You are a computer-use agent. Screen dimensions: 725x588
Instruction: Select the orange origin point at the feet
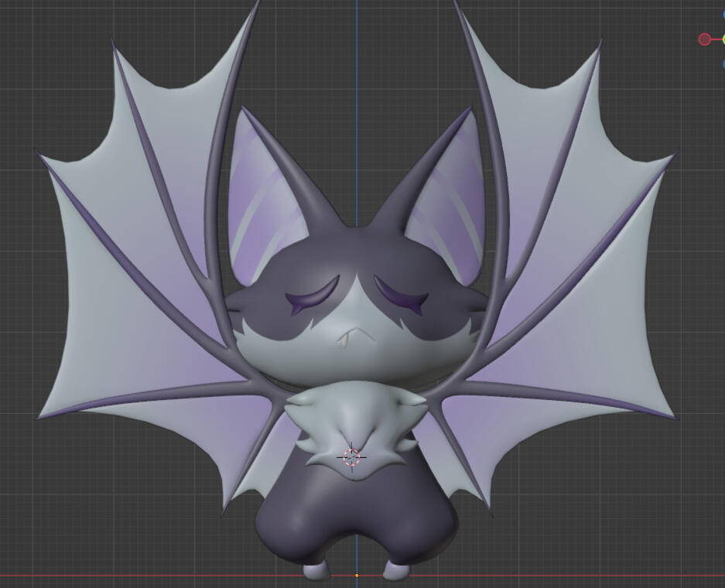pyautogui.click(x=357, y=576)
